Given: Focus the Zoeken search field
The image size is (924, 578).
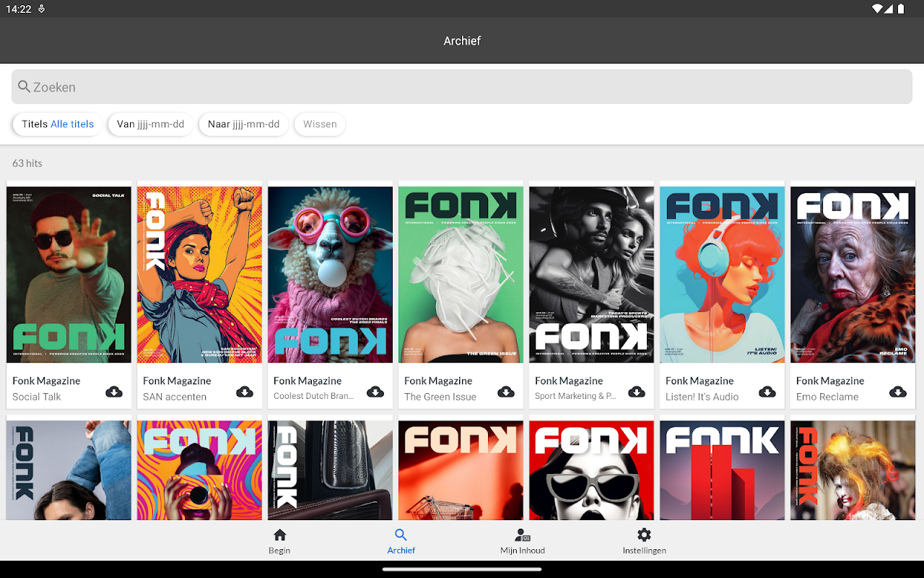Looking at the screenshot, I should point(462,87).
